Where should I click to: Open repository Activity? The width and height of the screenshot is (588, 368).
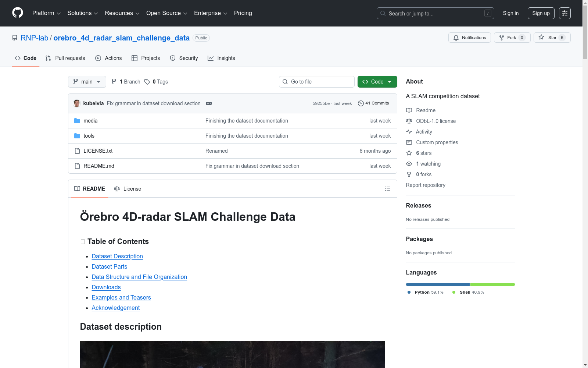[x=419, y=132]
